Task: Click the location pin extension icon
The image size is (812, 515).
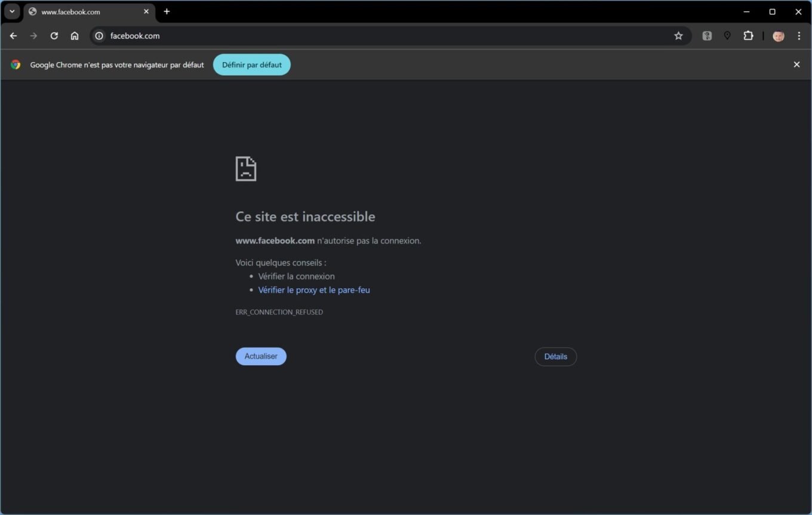Action: 727,36
